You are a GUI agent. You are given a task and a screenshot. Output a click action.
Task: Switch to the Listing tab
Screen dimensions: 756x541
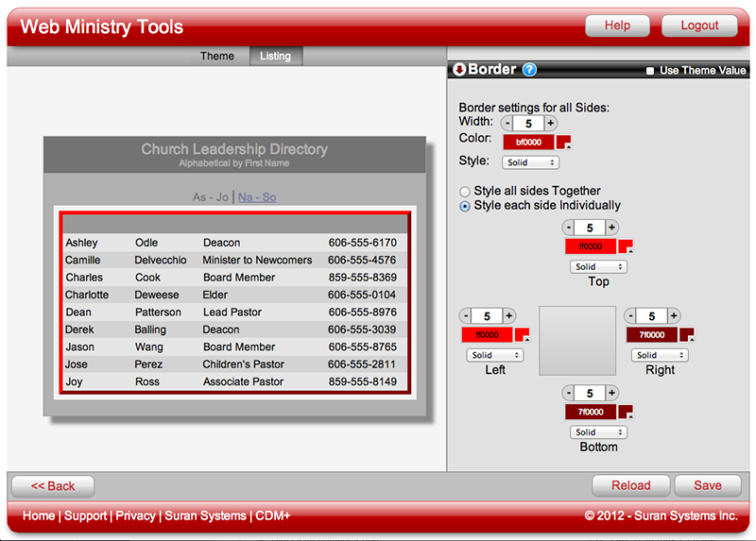pos(276,56)
